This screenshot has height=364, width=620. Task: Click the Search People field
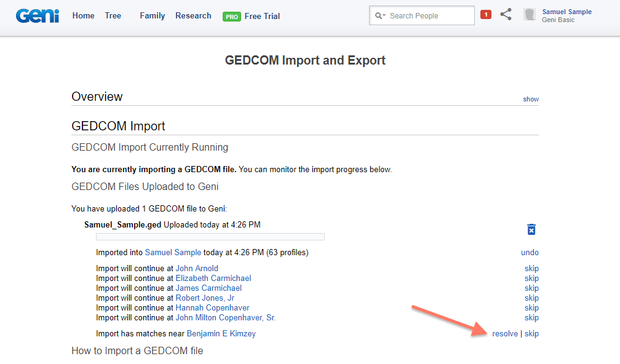pyautogui.click(x=421, y=15)
